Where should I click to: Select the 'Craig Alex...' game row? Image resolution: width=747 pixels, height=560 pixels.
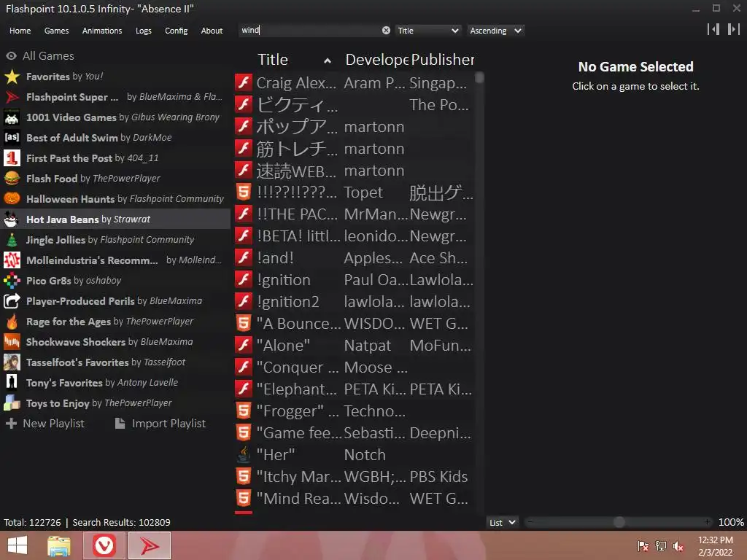tap(354, 83)
